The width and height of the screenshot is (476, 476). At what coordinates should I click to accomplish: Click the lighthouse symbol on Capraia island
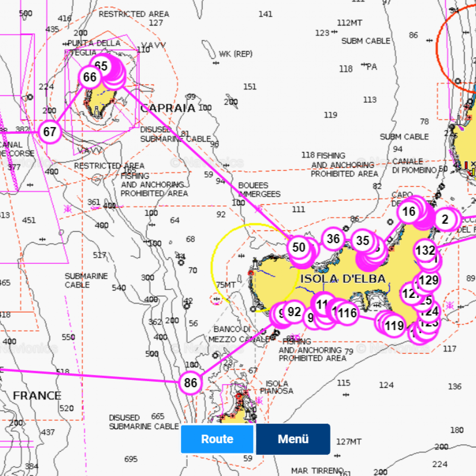click(x=96, y=111)
